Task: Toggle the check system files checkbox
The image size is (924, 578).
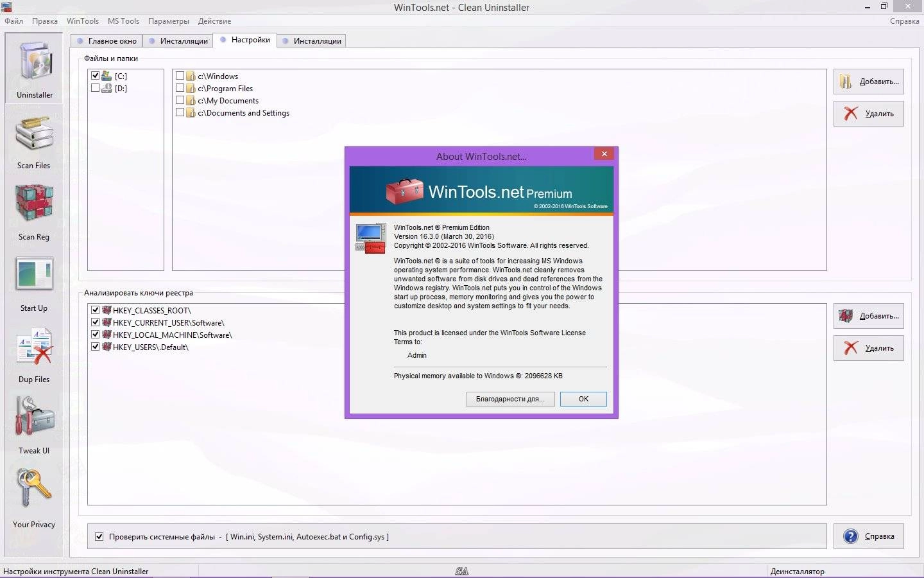Action: [99, 537]
